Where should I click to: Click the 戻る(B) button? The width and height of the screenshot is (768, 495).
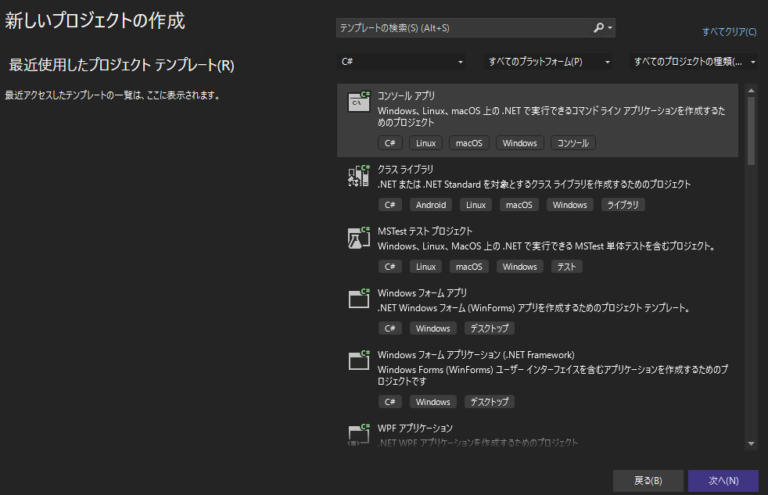646,480
